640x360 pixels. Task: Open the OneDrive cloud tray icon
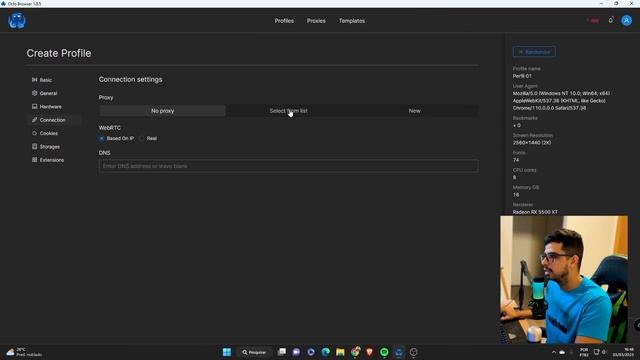[x=562, y=352]
